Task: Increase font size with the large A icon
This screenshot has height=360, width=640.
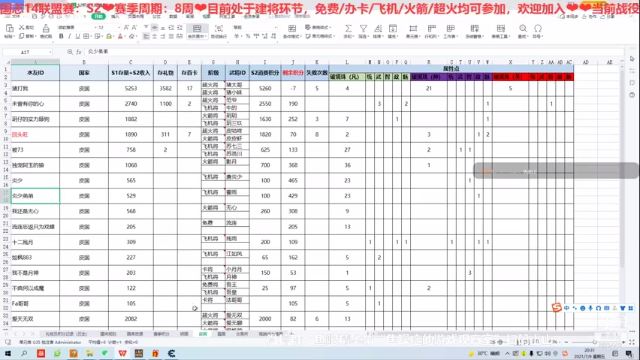Action: pyautogui.click(x=126, y=27)
